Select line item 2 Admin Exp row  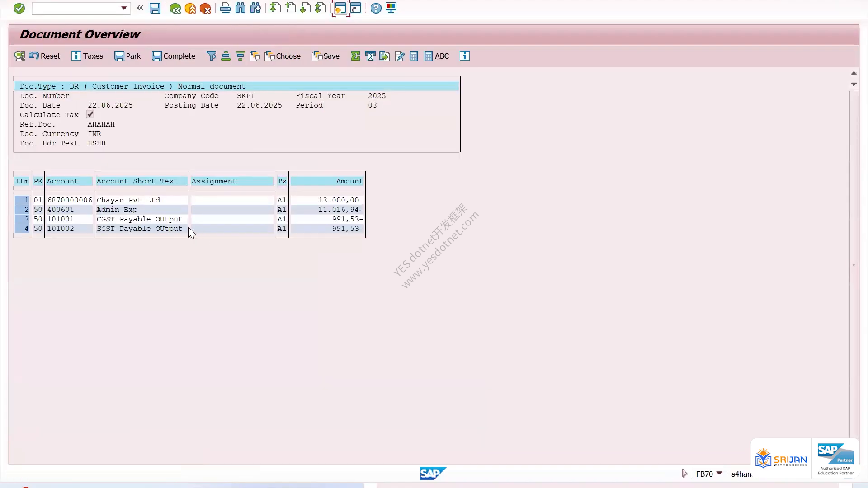[x=189, y=210]
